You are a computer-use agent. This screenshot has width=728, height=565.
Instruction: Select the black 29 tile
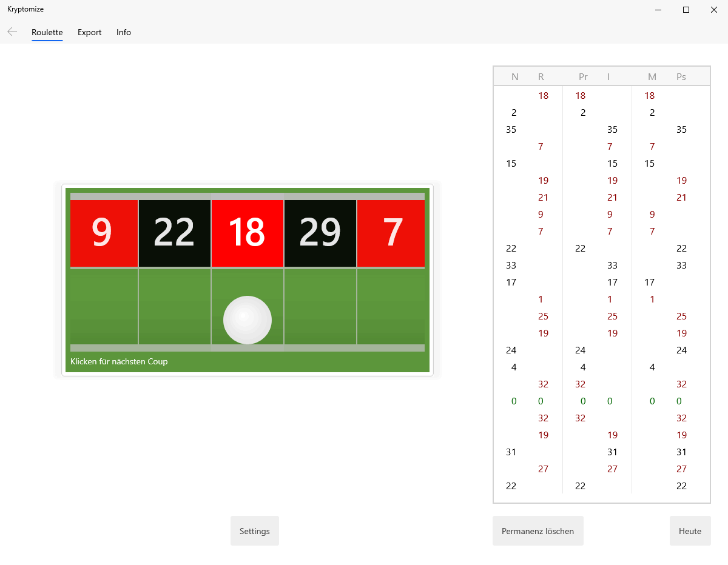click(320, 233)
